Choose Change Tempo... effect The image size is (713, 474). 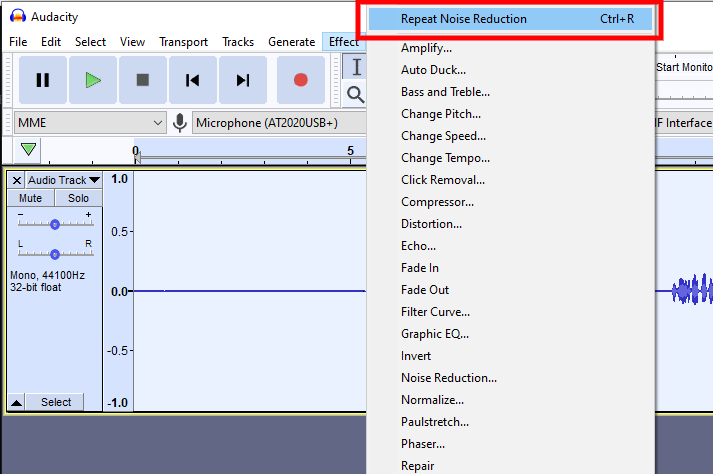(510, 158)
